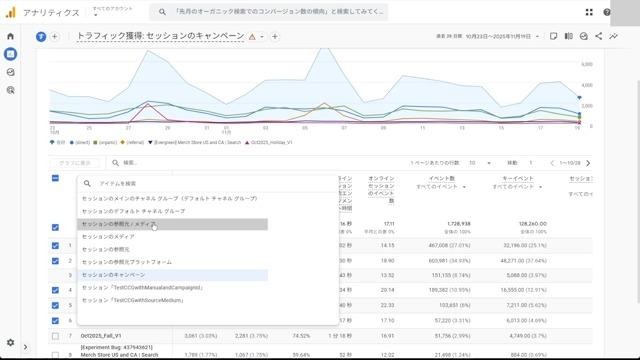
Task: Click the compare columns icon in the header
Action: pos(569,36)
